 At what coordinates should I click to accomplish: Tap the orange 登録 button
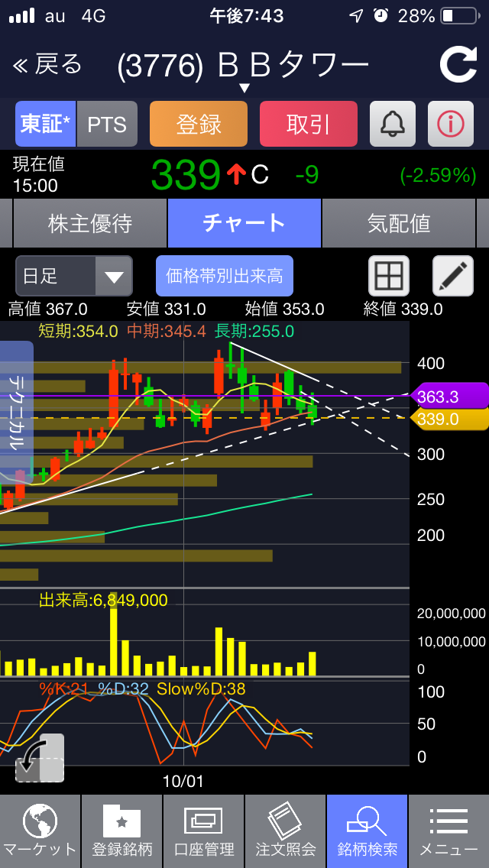click(198, 124)
